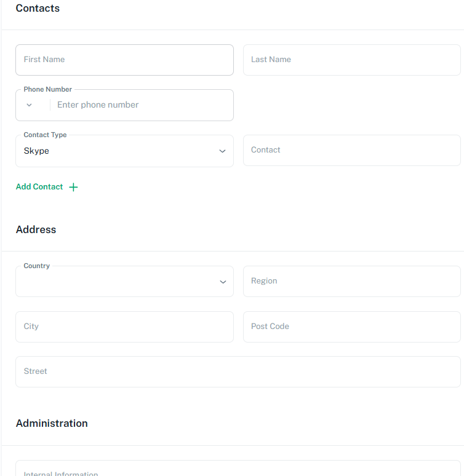Click the Phone Number field label

pos(47,89)
